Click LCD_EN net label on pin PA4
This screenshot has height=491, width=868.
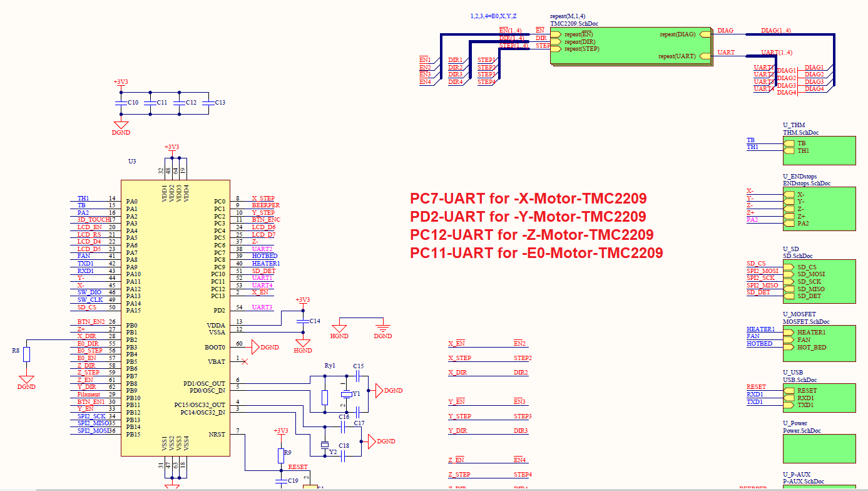tap(89, 227)
